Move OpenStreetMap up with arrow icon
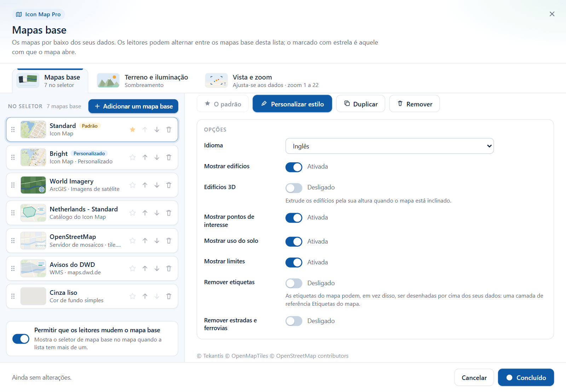 (x=145, y=241)
